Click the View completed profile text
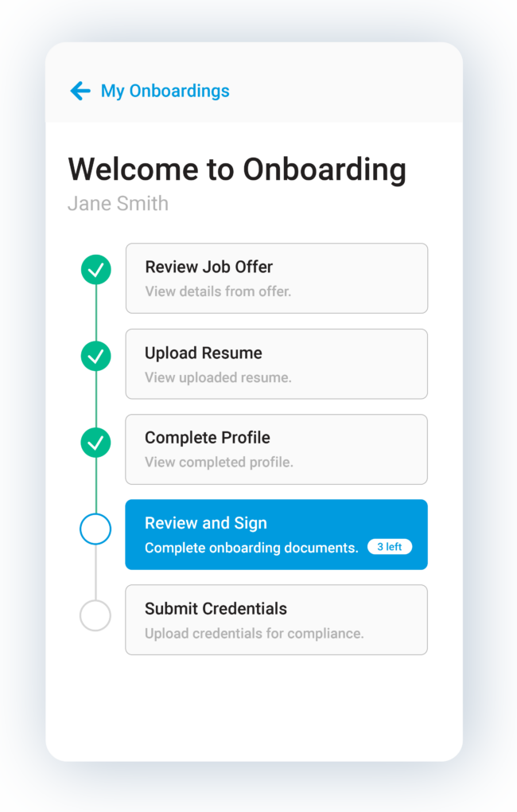Viewport: 517px width, 812px height. pyautogui.click(x=219, y=462)
